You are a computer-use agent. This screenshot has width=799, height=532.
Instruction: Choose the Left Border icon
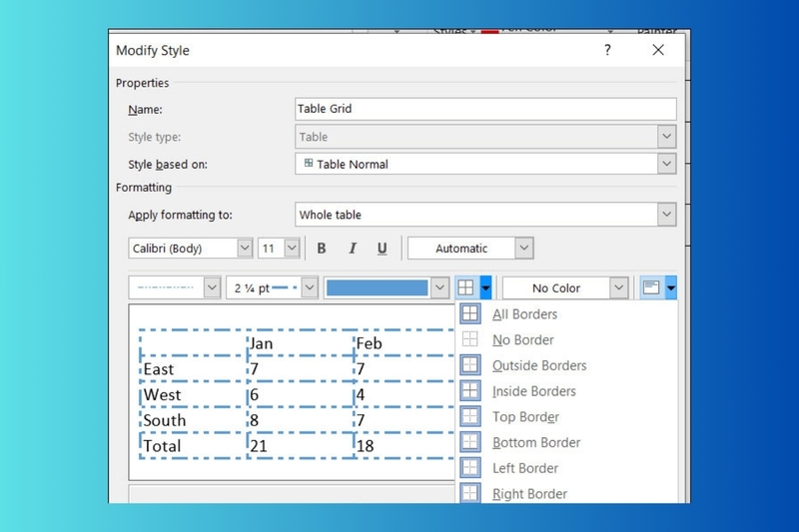tap(470, 468)
